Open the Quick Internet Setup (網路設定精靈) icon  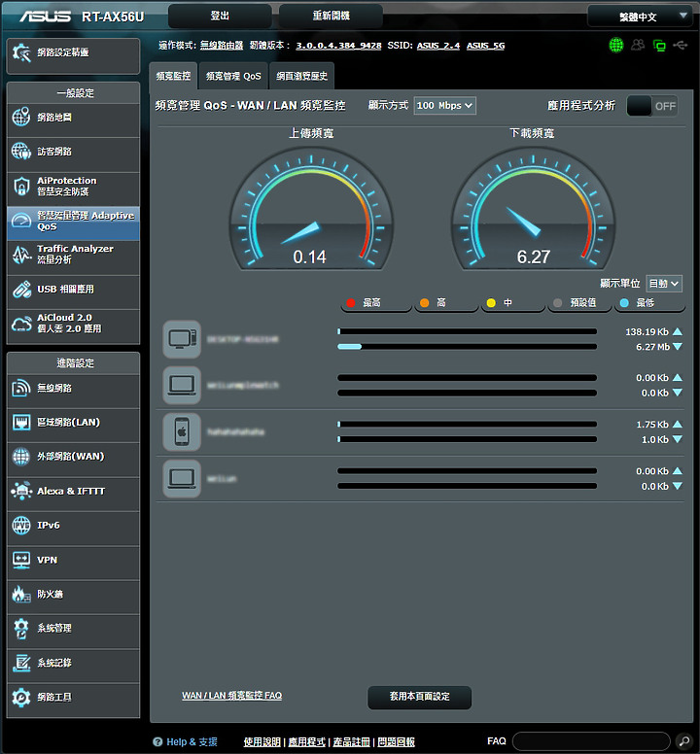[21, 52]
